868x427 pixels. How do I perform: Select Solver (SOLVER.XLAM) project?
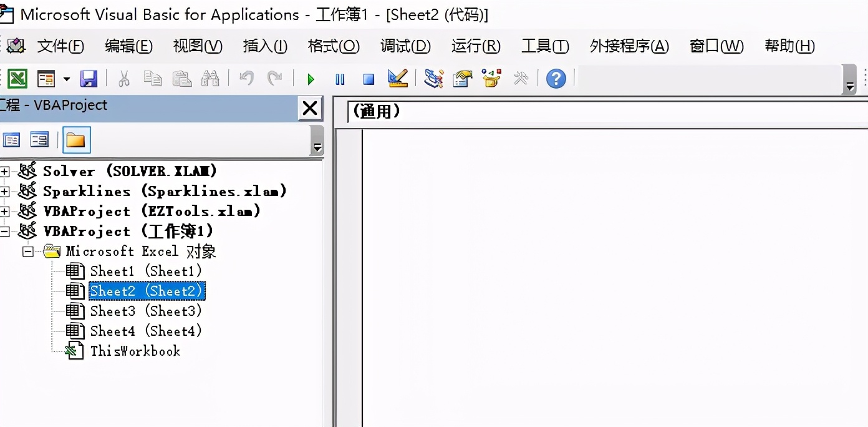click(130, 171)
